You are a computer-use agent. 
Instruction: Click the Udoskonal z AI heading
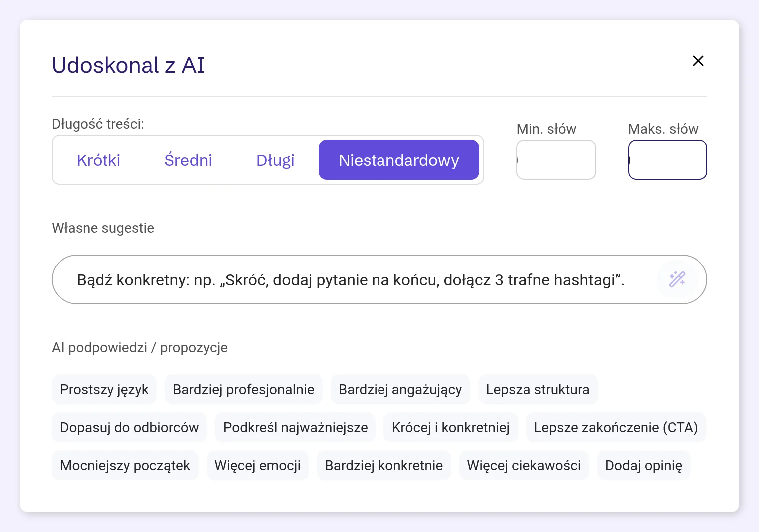pos(128,65)
